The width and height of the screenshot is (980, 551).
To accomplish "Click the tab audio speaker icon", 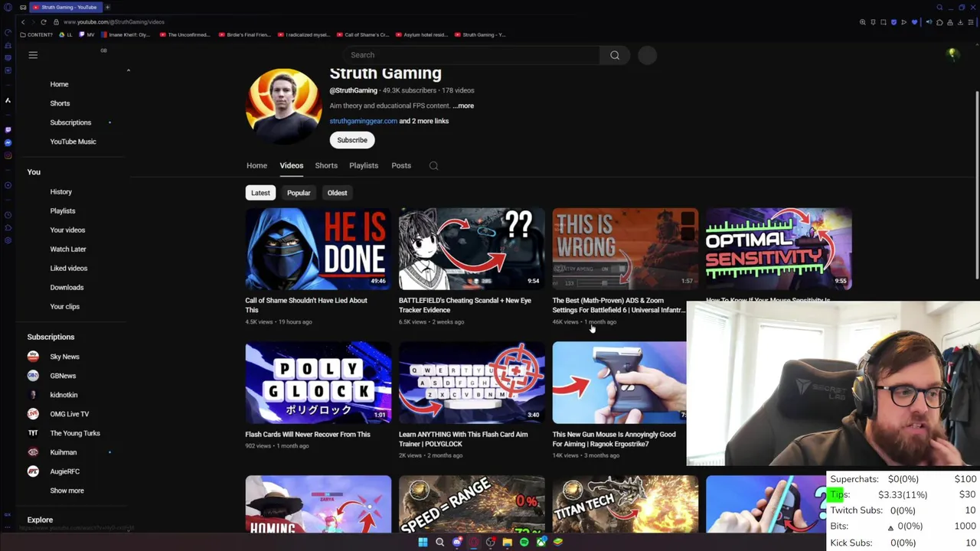I will (929, 22).
